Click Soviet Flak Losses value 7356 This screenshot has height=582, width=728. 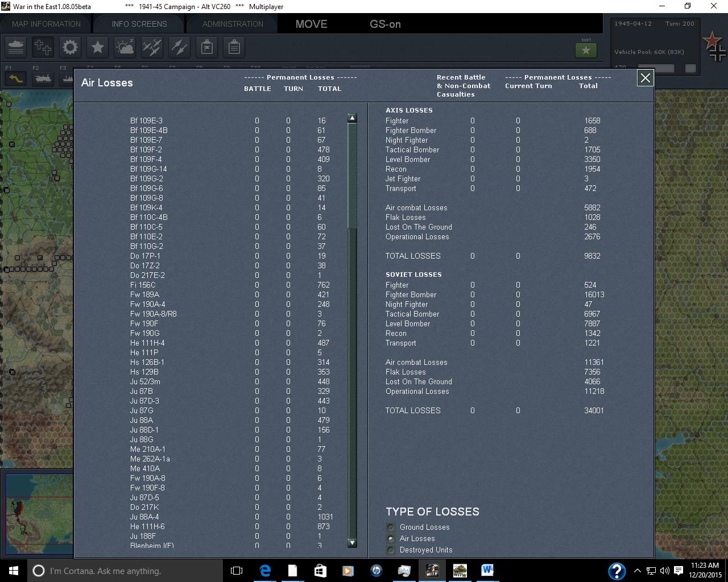pos(592,372)
